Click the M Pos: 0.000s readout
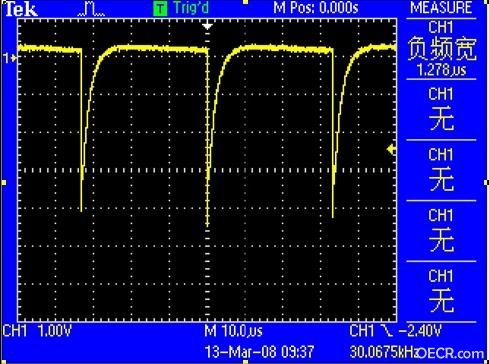The height and width of the screenshot is (364, 489). (x=316, y=8)
